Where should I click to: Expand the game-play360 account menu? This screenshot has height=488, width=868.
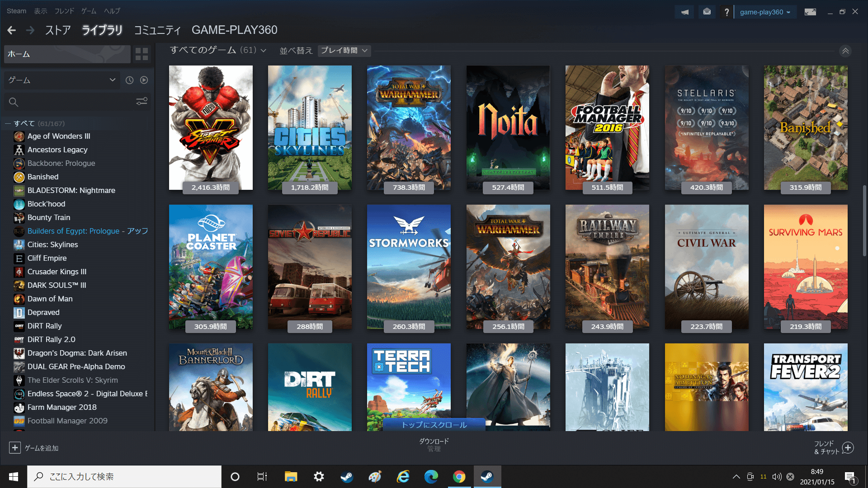click(765, 12)
